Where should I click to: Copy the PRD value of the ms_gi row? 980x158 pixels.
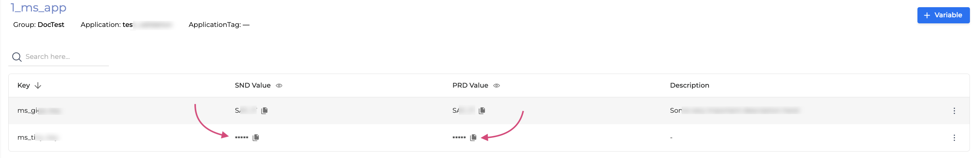482,111
